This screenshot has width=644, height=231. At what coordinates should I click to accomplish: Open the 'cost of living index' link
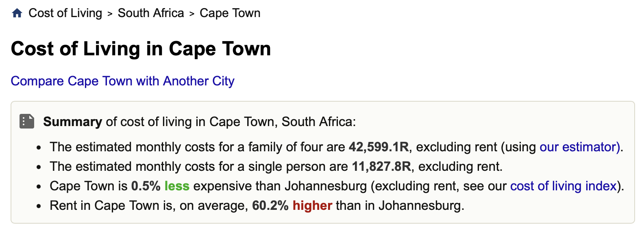click(563, 186)
